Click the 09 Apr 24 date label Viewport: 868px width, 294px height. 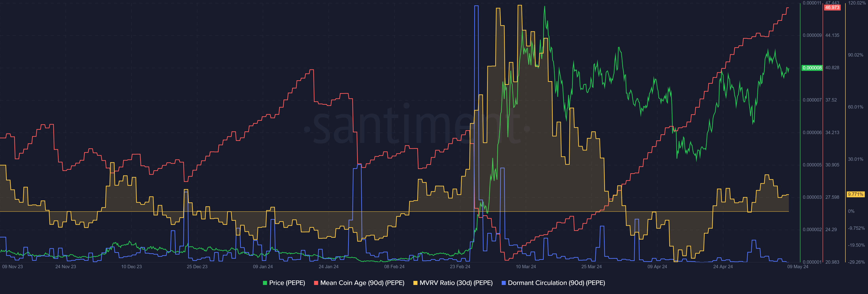(657, 267)
